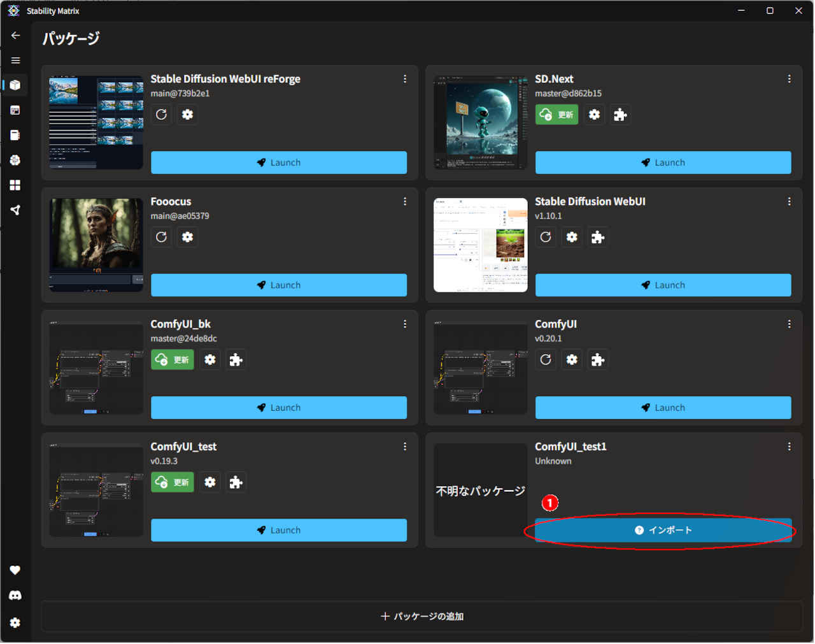Screen dimensions: 815x644
Task: Launch the SD.Next package
Action: click(x=663, y=162)
